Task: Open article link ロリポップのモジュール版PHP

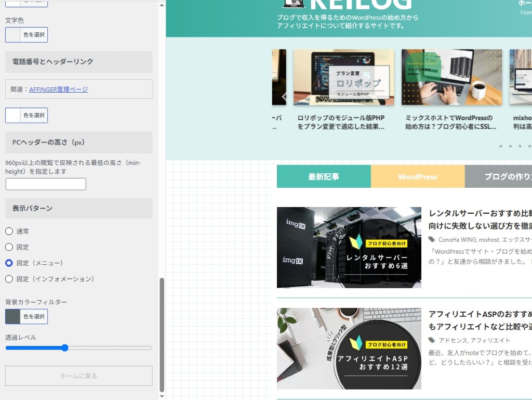Action: click(341, 122)
